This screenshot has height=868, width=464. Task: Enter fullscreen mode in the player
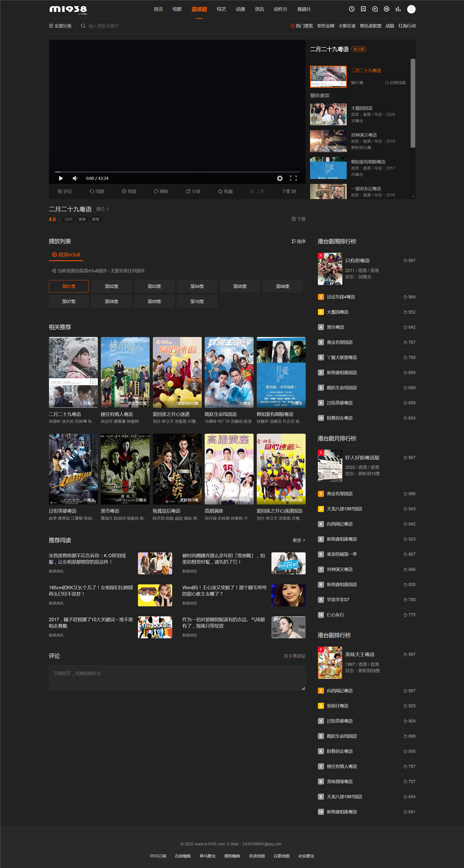[x=293, y=178]
